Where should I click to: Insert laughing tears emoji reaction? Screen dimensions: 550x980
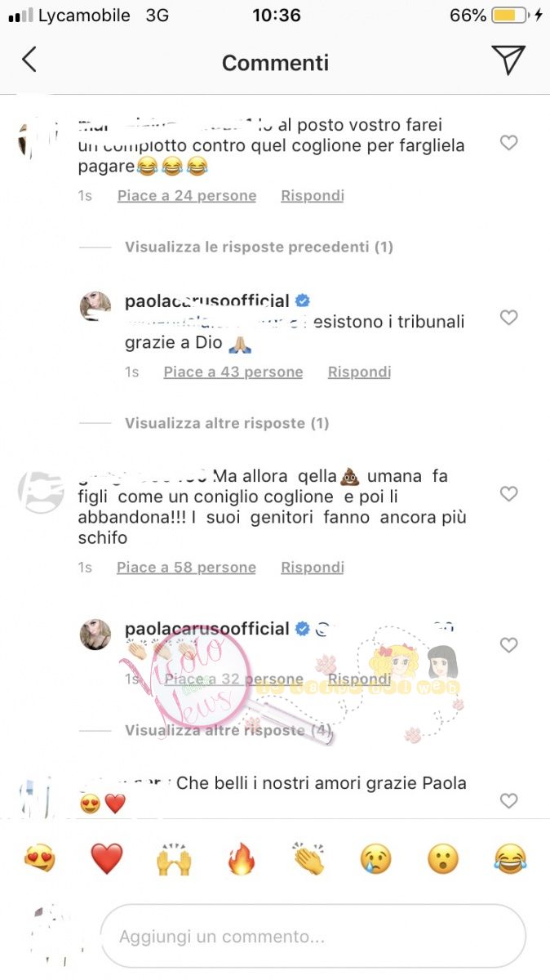[510, 859]
